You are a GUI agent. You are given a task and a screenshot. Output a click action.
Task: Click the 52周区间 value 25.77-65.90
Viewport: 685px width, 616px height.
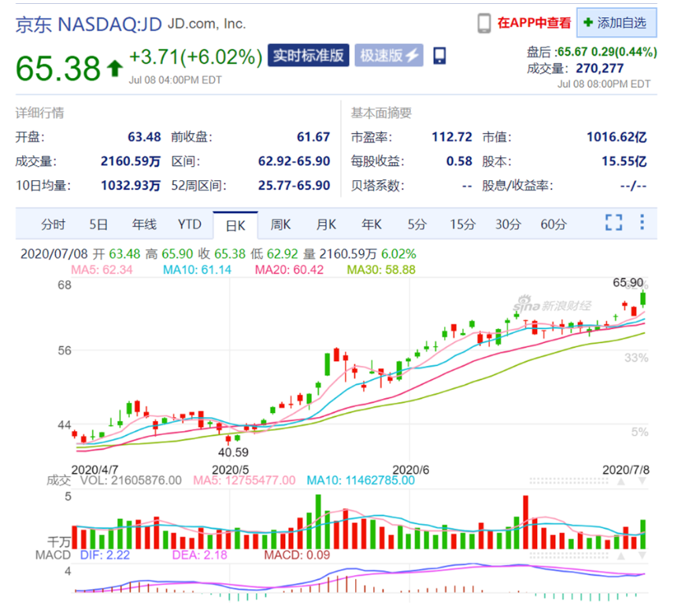[x=294, y=186]
